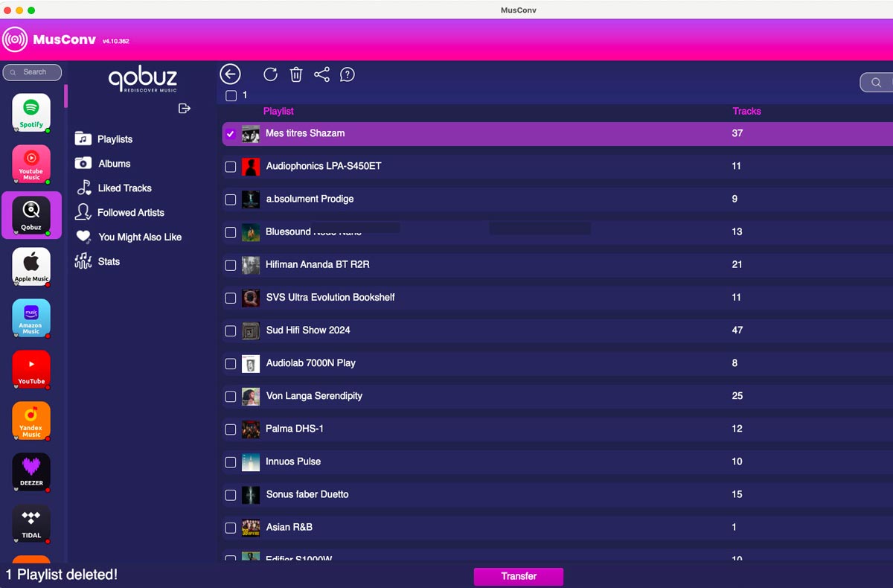
Task: Click the Audiophonics LPA-S450ET thumbnail
Action: pyautogui.click(x=251, y=167)
